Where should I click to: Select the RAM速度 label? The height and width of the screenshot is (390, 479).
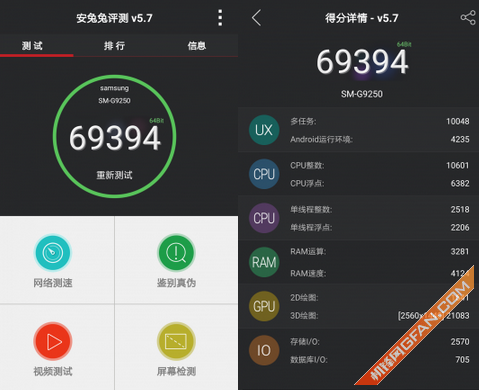coord(308,274)
